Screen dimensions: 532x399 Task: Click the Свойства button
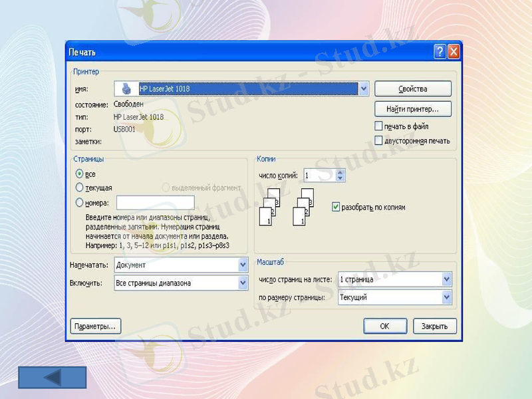[x=413, y=88]
